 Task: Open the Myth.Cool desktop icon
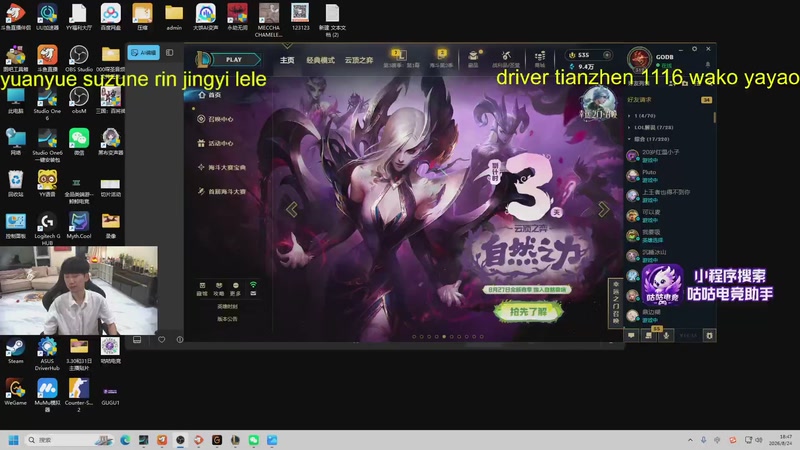coord(79,226)
